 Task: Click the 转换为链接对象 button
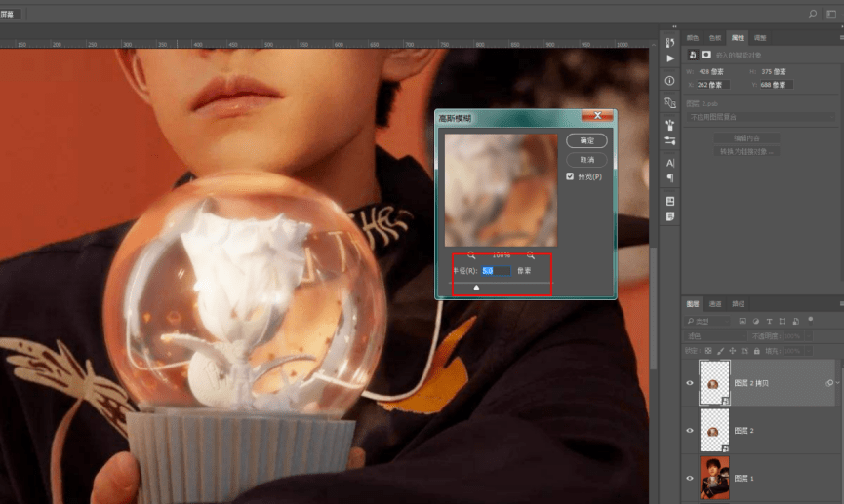click(746, 152)
